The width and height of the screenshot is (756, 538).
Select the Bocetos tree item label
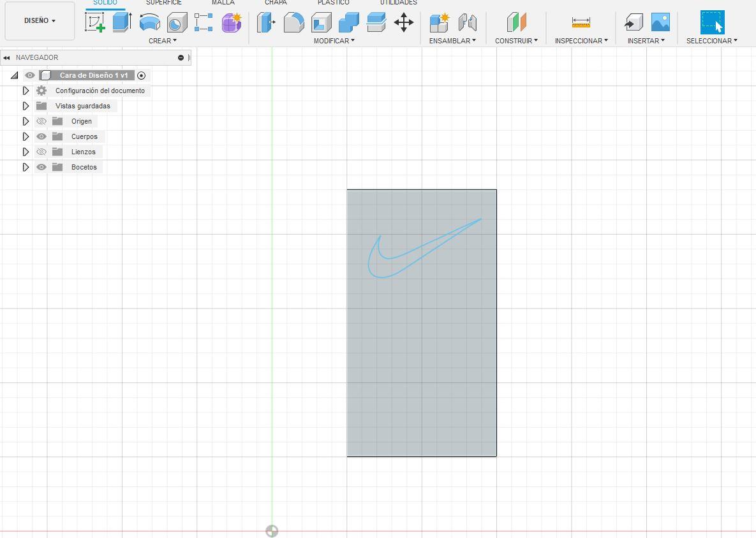pyautogui.click(x=84, y=167)
